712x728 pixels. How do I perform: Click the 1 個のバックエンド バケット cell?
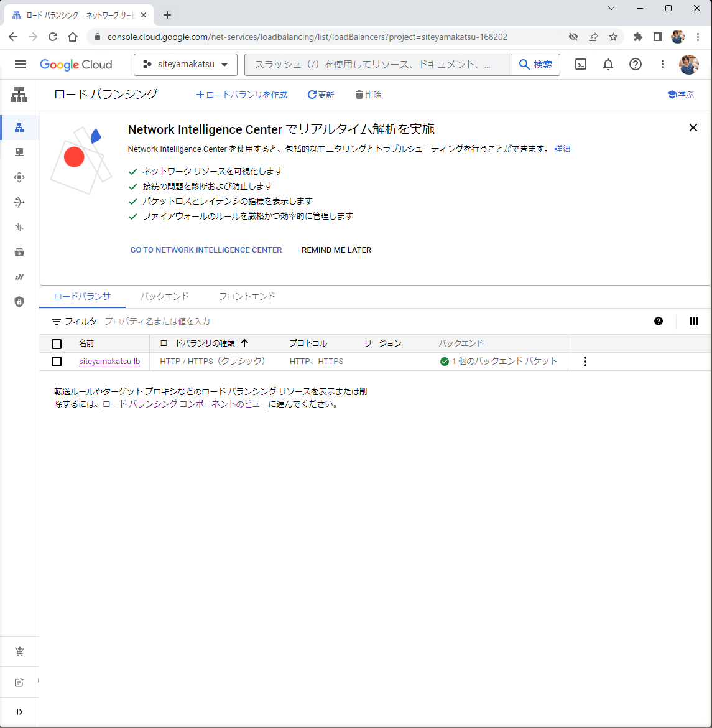tap(499, 362)
